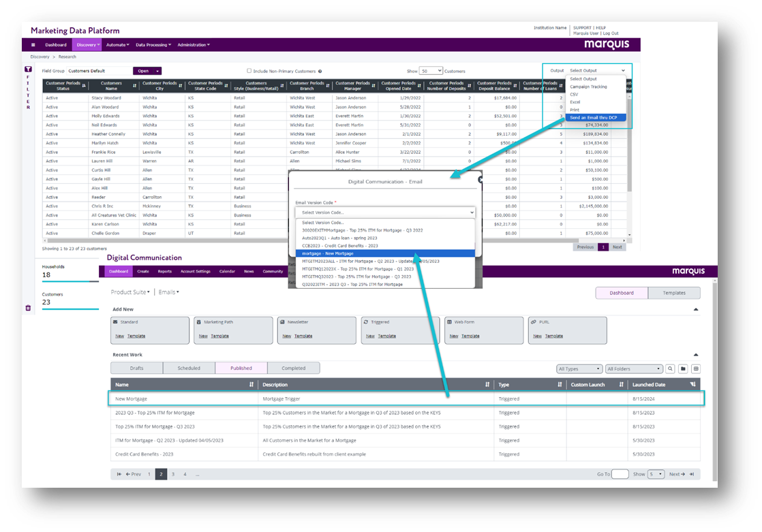The height and width of the screenshot is (532, 762).
Task: Choose mortgage - New Mortgage version code
Action: tap(385, 253)
